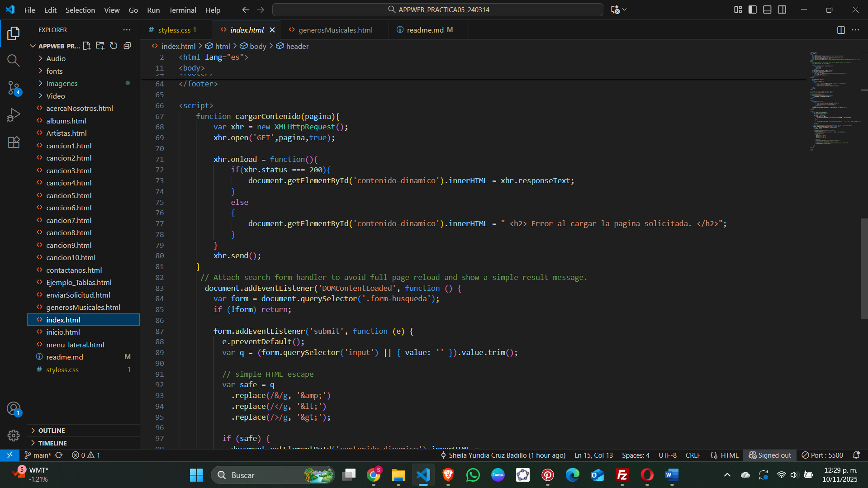Open the Manage settings gear
This screenshot has height=488, width=868.
click(14, 435)
